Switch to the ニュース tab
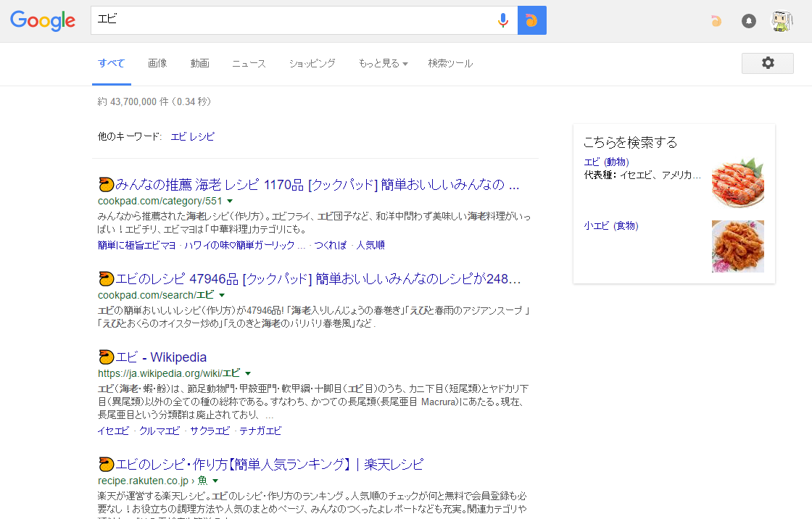Image resolution: width=812 pixels, height=519 pixels. 249,63
